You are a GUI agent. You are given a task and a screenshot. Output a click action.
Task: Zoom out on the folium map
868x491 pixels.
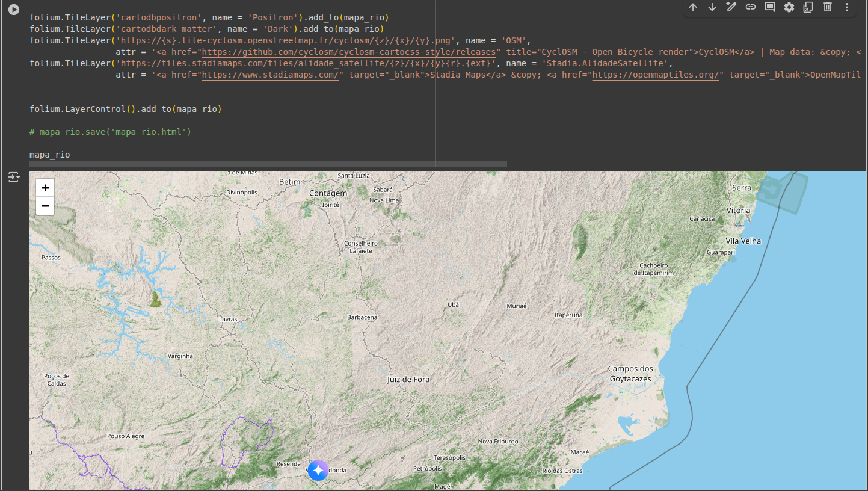point(45,206)
